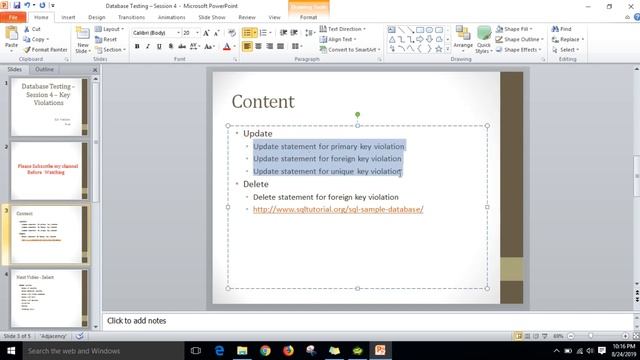Open the font size combo box
The image size is (640, 360).
point(191,33)
